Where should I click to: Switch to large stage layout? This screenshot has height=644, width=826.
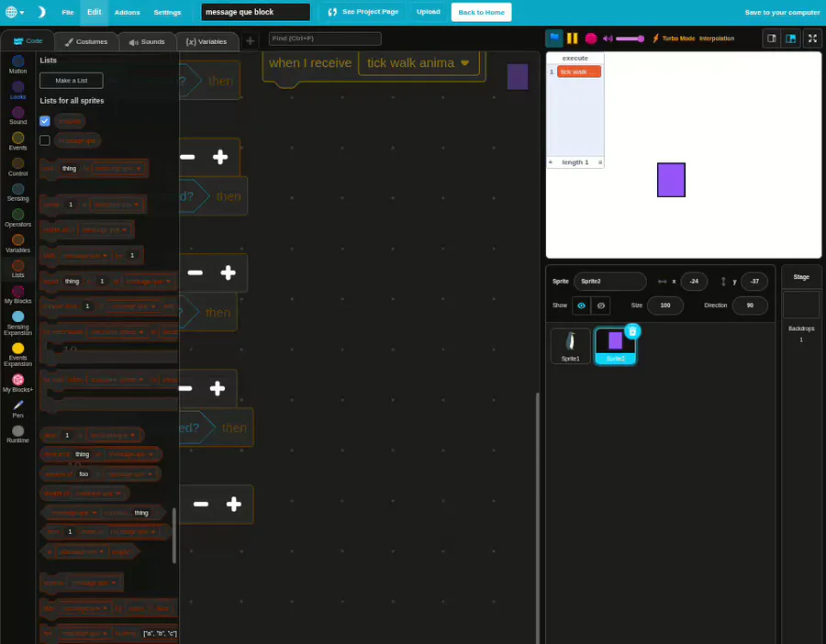tap(791, 39)
